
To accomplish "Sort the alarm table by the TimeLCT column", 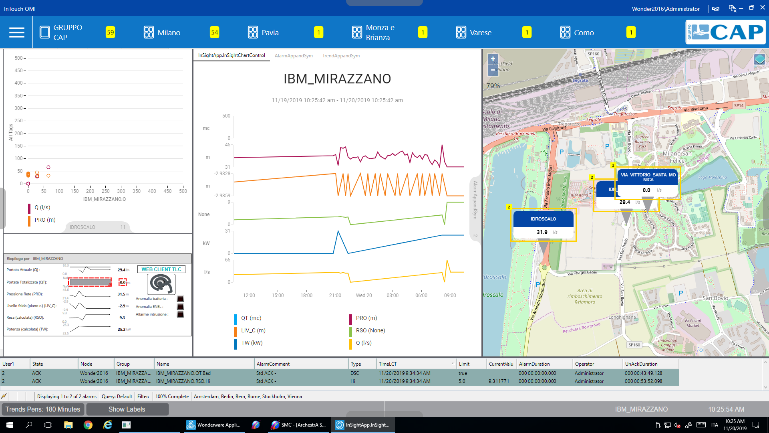I will (x=416, y=364).
